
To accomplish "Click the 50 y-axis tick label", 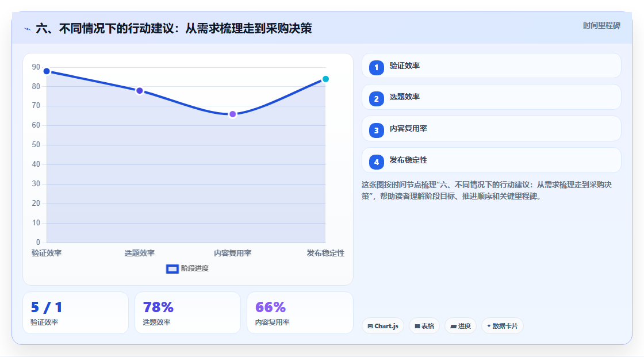I will 36,145.
